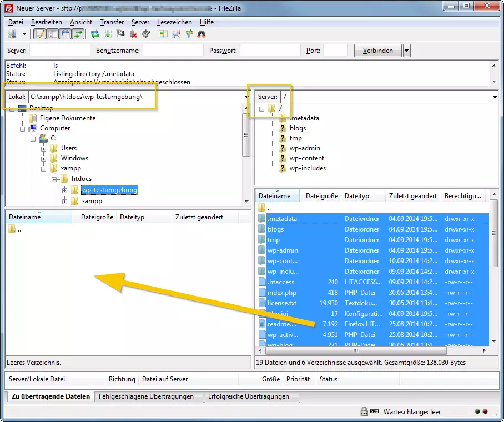Expand the Windows folder node
This screenshot has width=504, height=422.
[44, 159]
